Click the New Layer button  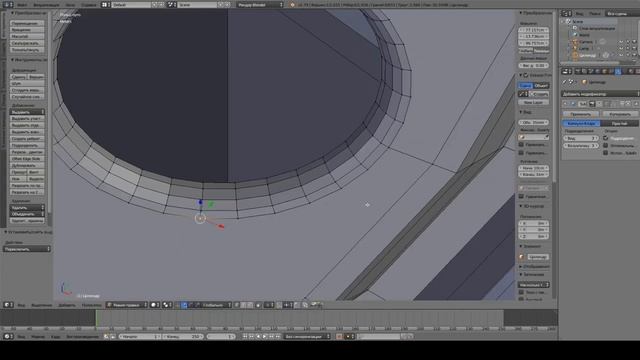point(533,102)
